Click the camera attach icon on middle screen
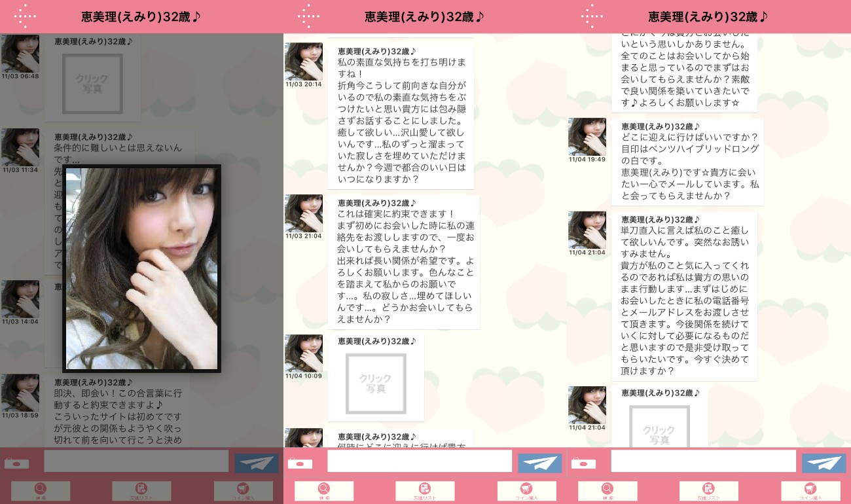The width and height of the screenshot is (851, 504). pos(300,463)
